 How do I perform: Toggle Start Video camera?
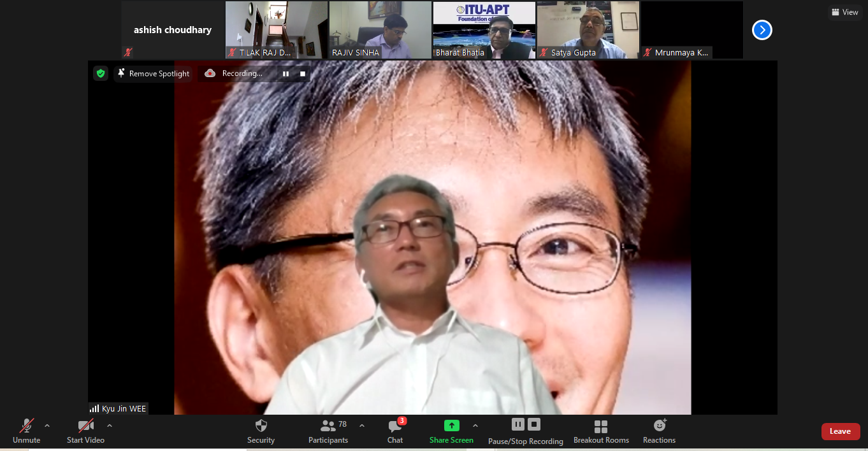point(85,426)
